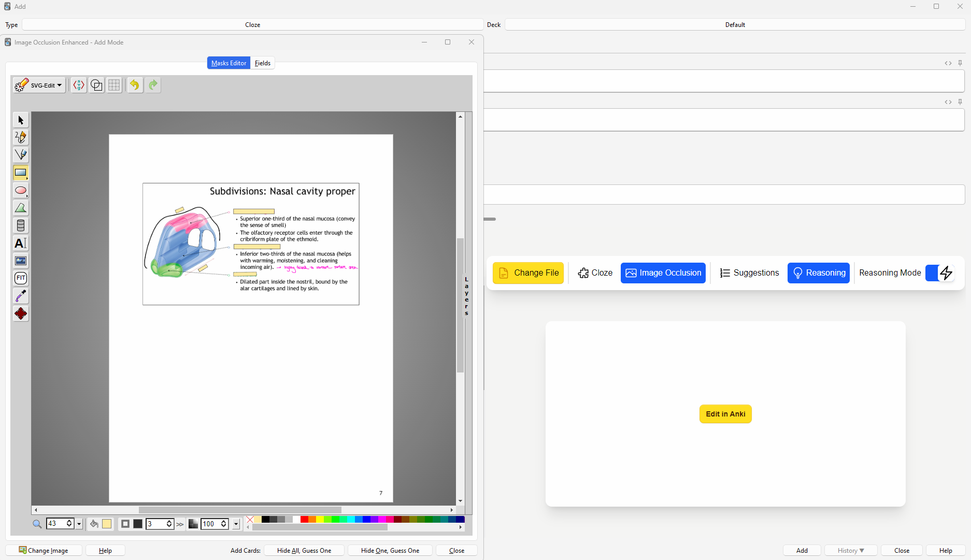This screenshot has width=971, height=560.
Task: Click the Deck selector showing Default
Action: point(735,24)
